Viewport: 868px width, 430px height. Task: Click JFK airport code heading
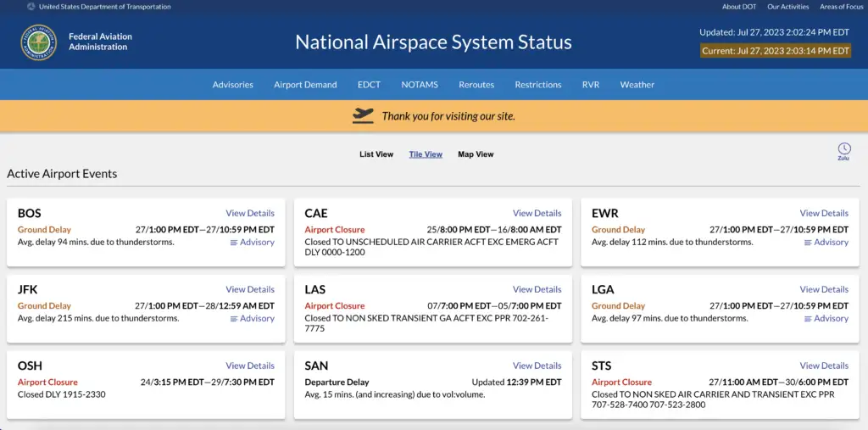pyautogui.click(x=28, y=290)
